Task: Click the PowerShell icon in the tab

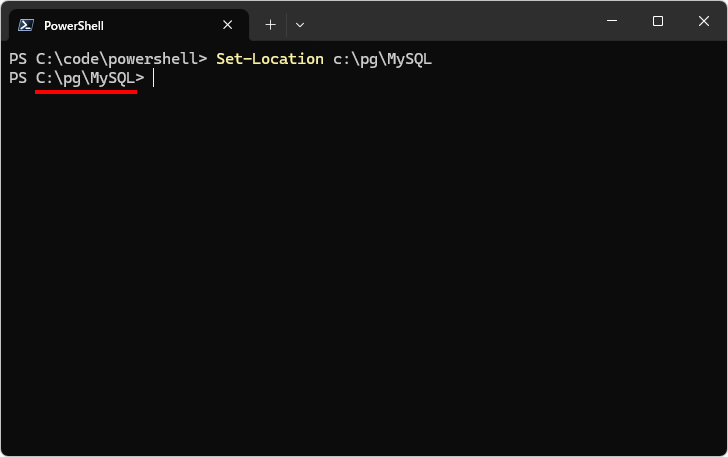Action: tap(26, 25)
